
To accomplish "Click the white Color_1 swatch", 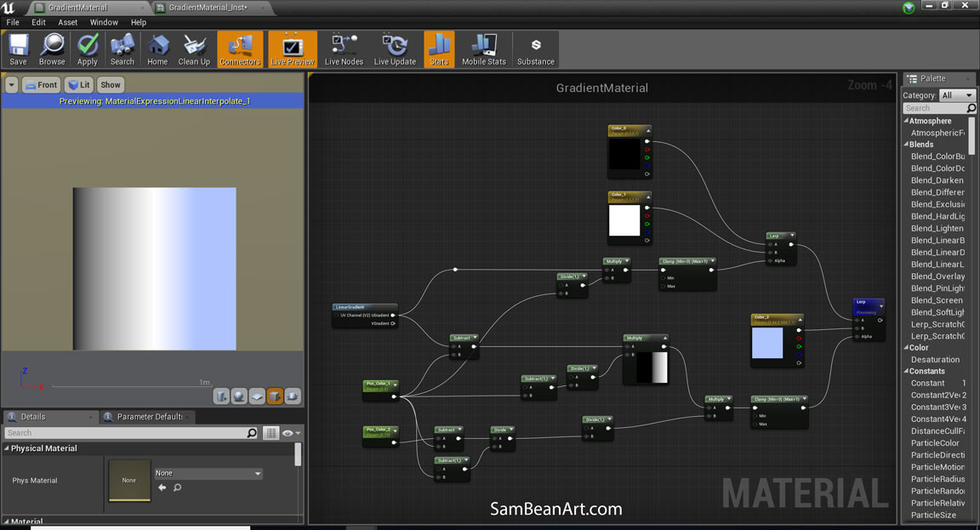I will pyautogui.click(x=624, y=220).
